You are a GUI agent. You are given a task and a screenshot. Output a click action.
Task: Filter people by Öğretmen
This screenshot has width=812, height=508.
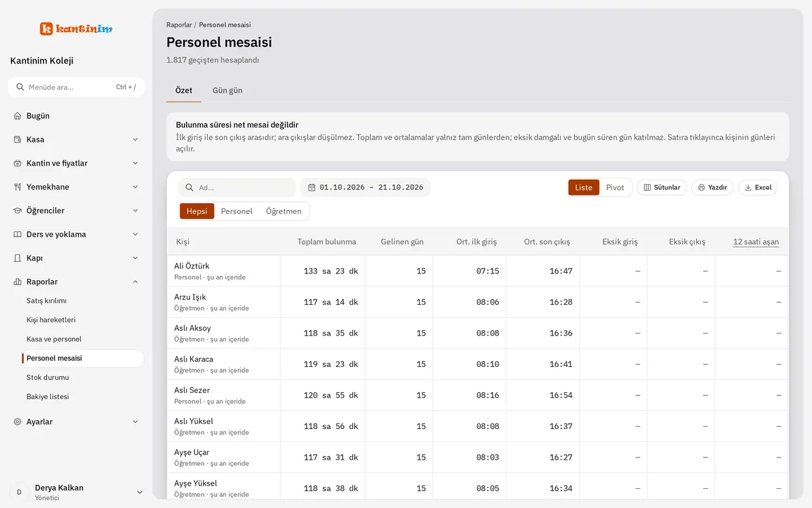pyautogui.click(x=284, y=211)
